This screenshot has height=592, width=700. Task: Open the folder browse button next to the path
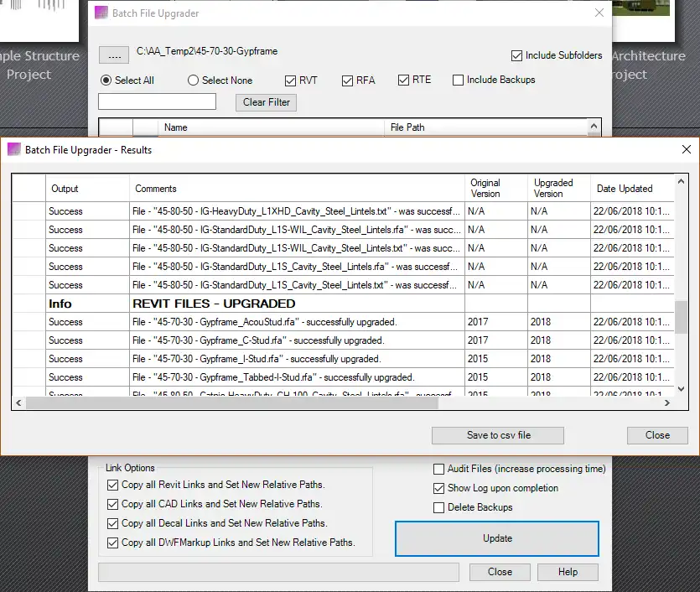pyautogui.click(x=113, y=55)
